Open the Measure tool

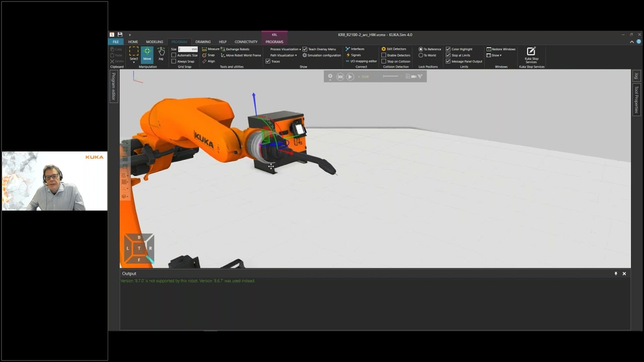(x=211, y=49)
